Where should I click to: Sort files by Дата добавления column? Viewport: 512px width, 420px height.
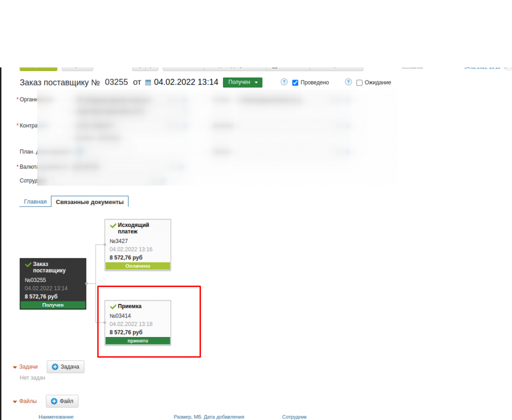coord(224,416)
